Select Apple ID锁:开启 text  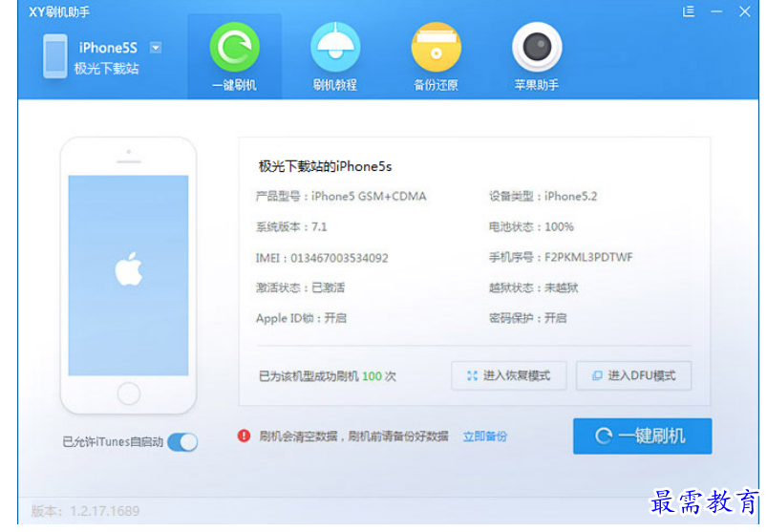(x=301, y=318)
